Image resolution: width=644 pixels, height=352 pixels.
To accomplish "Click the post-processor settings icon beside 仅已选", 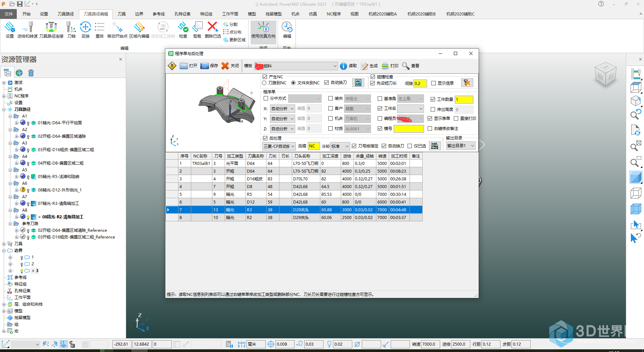I will [435, 146].
